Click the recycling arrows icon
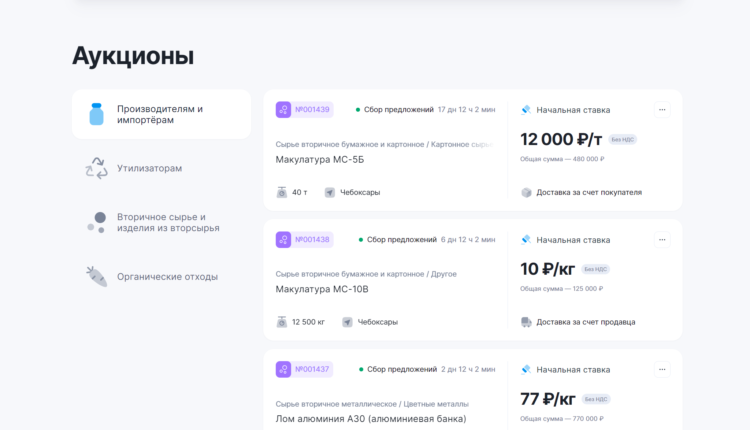The image size is (750, 430). [97, 168]
